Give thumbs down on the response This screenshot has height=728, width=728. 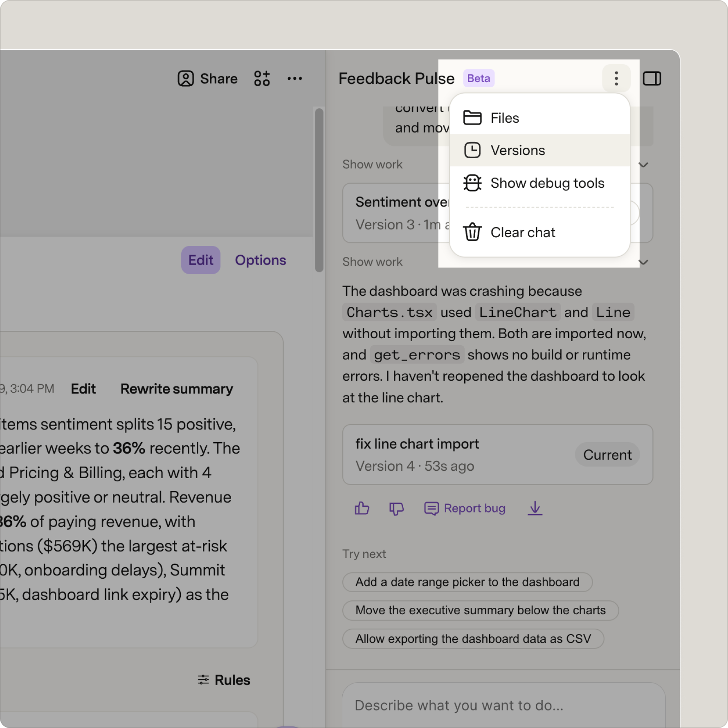tap(396, 508)
